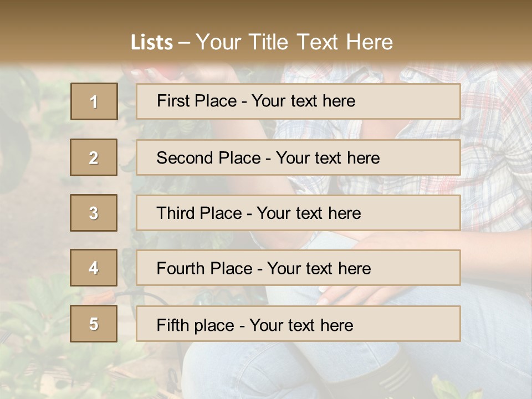Click the brown title banner

(266, 31)
